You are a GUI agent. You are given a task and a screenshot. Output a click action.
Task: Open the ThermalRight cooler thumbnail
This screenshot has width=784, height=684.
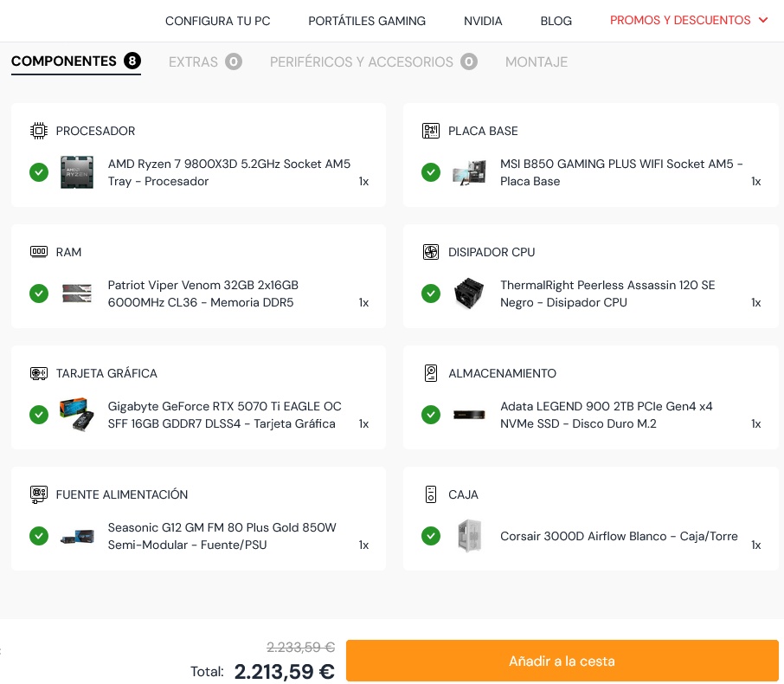(469, 294)
